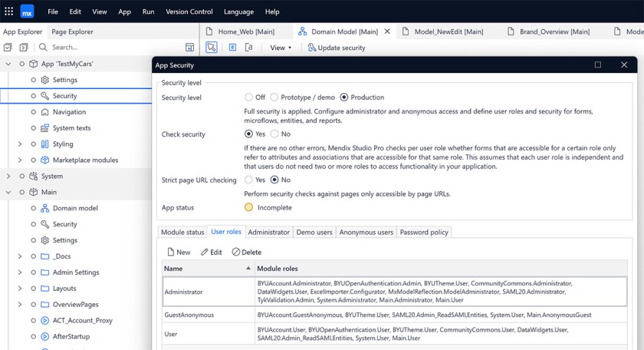Click the New user role button
644x350 pixels.
point(179,252)
